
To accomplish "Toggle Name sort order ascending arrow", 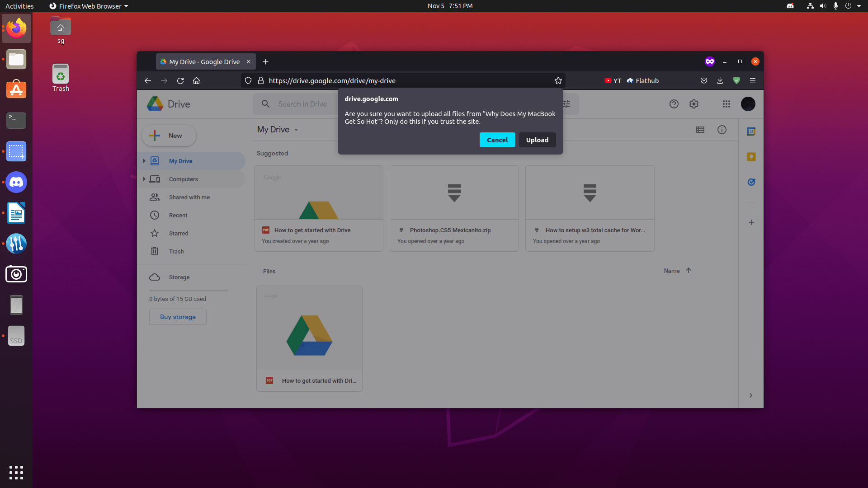I will click(689, 270).
